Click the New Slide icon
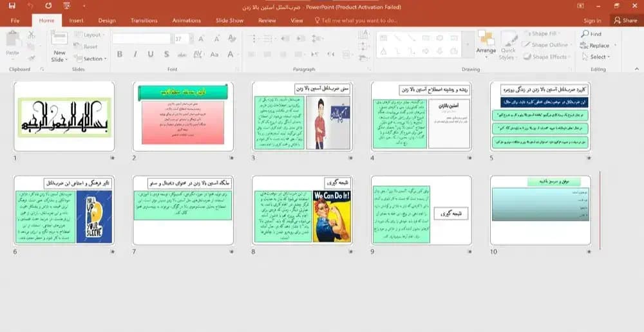The height and width of the screenshot is (332, 644). point(59,38)
